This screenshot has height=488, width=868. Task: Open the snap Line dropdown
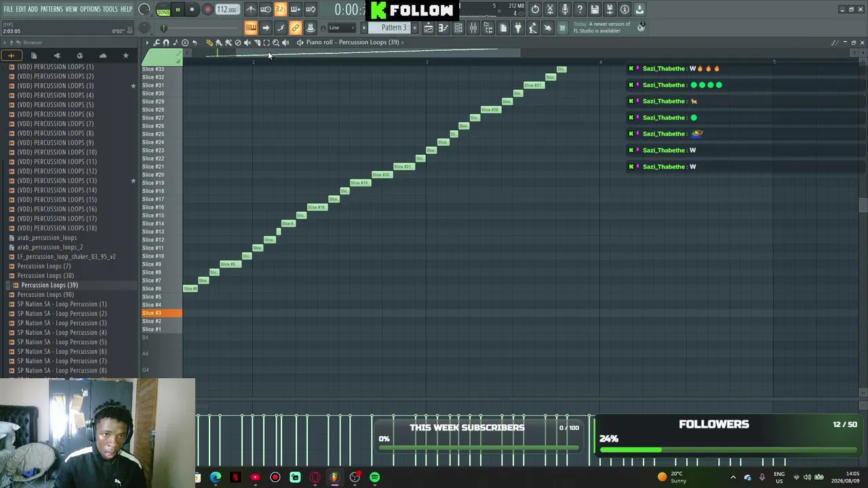tap(342, 28)
